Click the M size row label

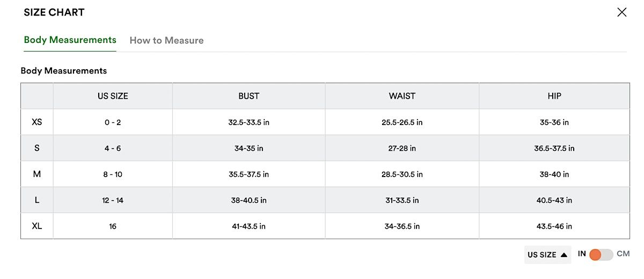tap(37, 174)
